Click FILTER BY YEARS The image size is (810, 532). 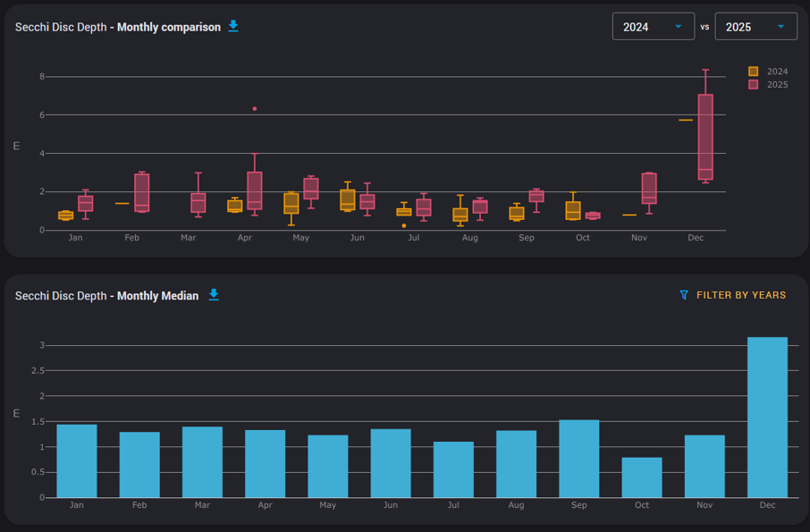741,295
